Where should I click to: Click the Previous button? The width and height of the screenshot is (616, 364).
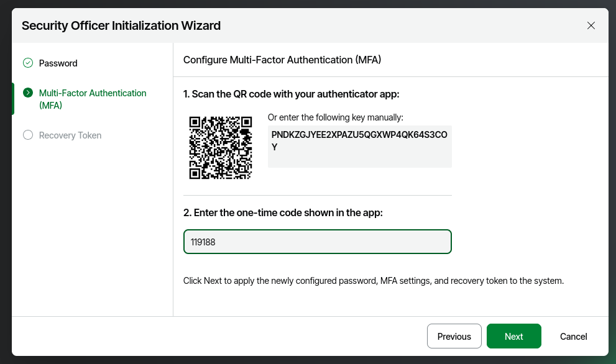coord(454,336)
